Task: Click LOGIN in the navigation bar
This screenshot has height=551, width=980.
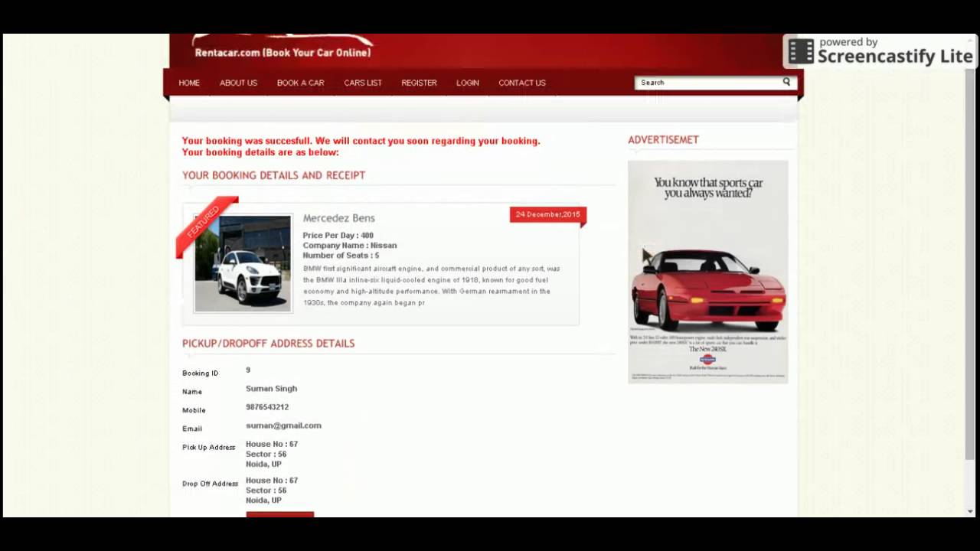Action: pyautogui.click(x=468, y=83)
